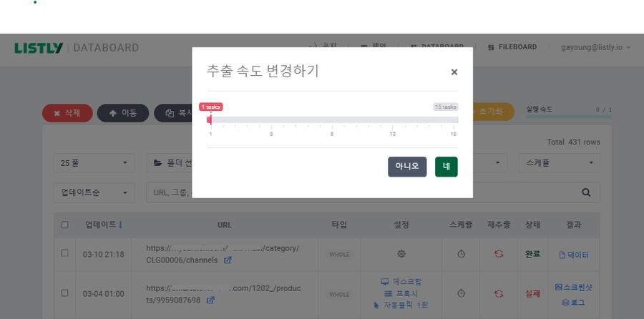
Task: Click the 완료 status text
Action: pos(532,254)
